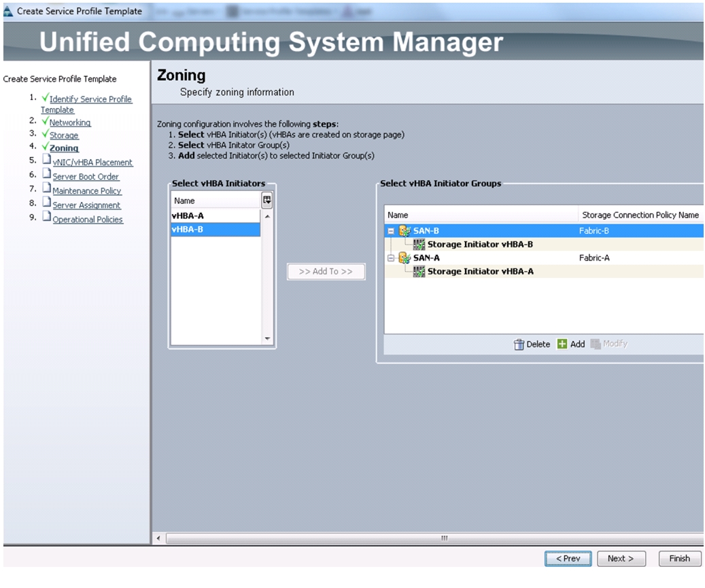Click Add label in initiator groups toolbar
The height and width of the screenshot is (588, 705).
pos(577,345)
